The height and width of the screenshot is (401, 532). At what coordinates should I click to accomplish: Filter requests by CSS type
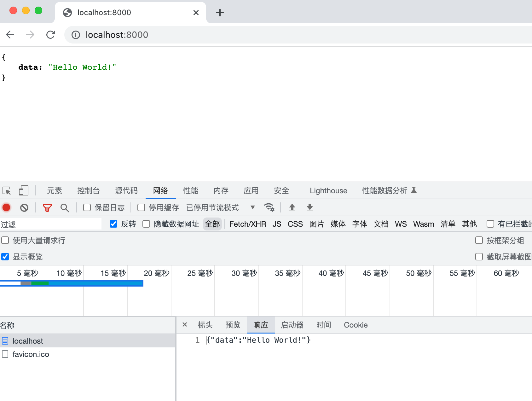295,224
